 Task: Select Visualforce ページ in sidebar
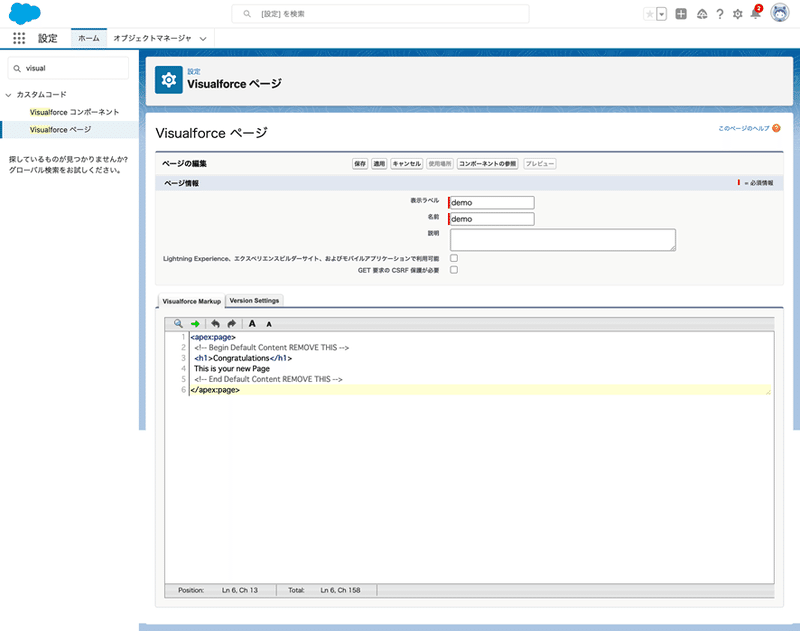pyautogui.click(x=60, y=130)
